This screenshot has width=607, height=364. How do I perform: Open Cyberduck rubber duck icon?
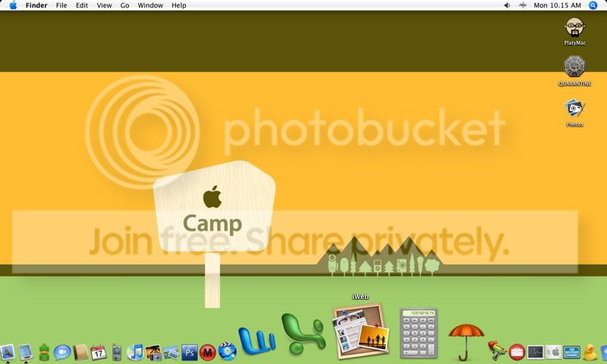[590, 353]
